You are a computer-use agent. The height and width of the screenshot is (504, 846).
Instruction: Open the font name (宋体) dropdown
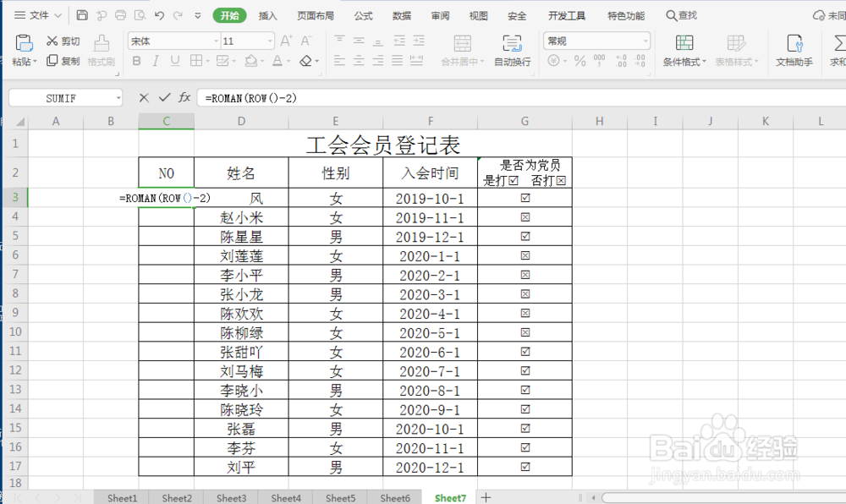216,41
